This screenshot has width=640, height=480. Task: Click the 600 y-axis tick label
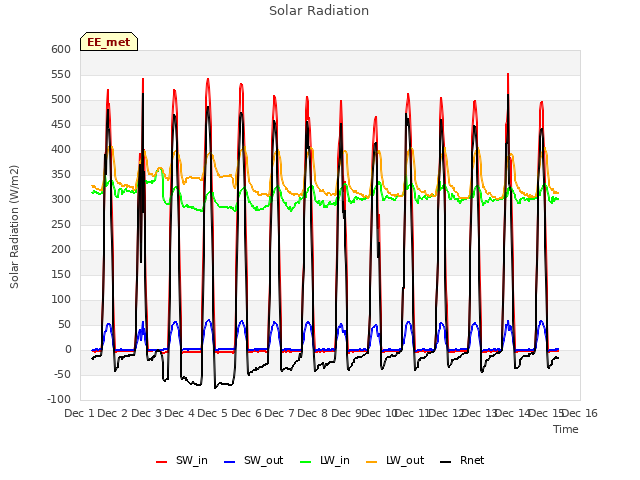(x=61, y=49)
